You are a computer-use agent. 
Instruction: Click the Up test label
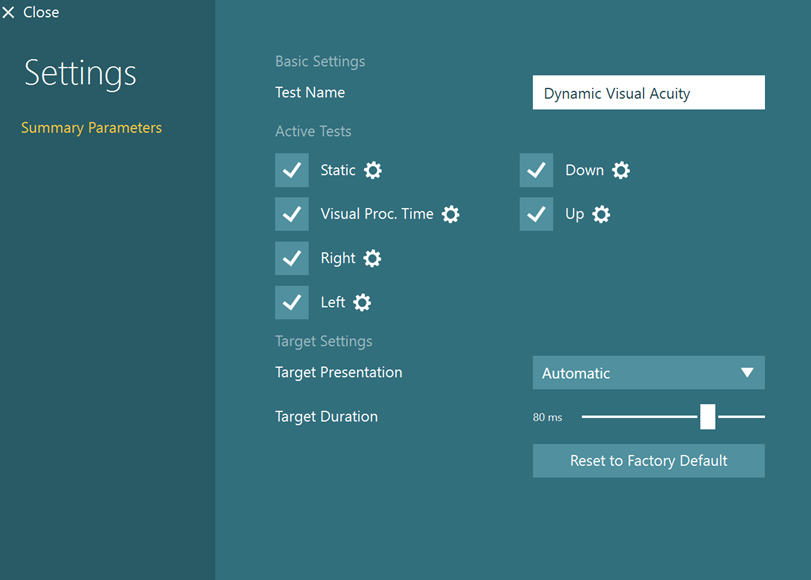(575, 214)
